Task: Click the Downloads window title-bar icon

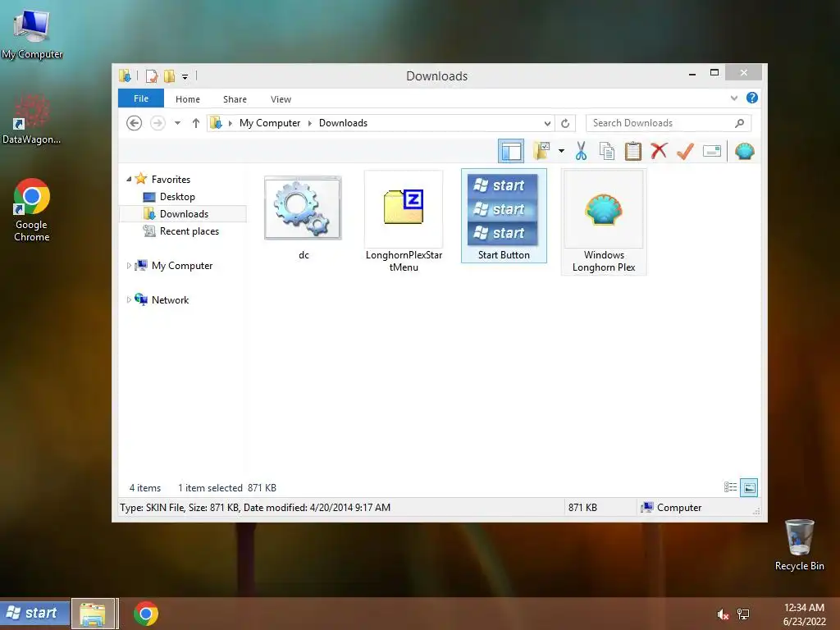Action: tap(126, 75)
